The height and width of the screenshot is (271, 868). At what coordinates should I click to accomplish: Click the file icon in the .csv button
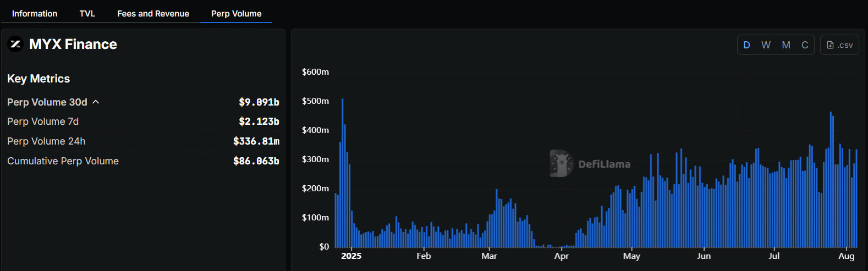coord(830,45)
